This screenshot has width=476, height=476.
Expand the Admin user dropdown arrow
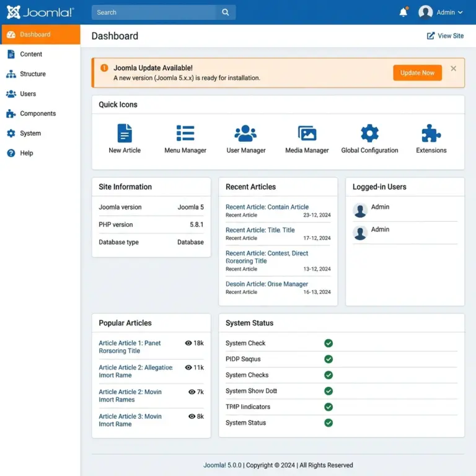click(461, 12)
